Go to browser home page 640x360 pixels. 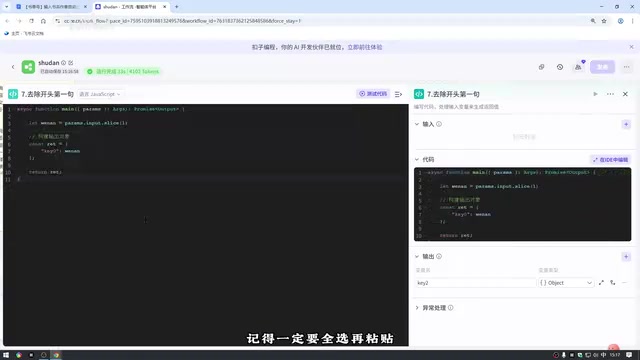tap(43, 21)
